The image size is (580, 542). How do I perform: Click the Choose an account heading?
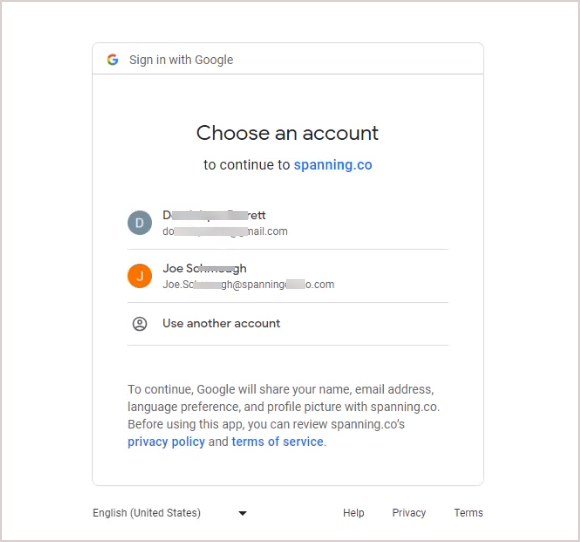click(287, 133)
